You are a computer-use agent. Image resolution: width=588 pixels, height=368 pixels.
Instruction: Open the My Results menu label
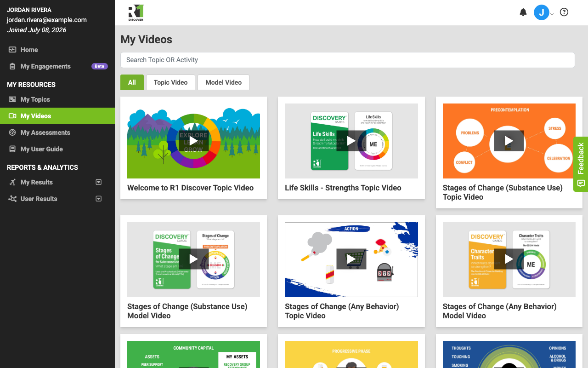click(37, 182)
